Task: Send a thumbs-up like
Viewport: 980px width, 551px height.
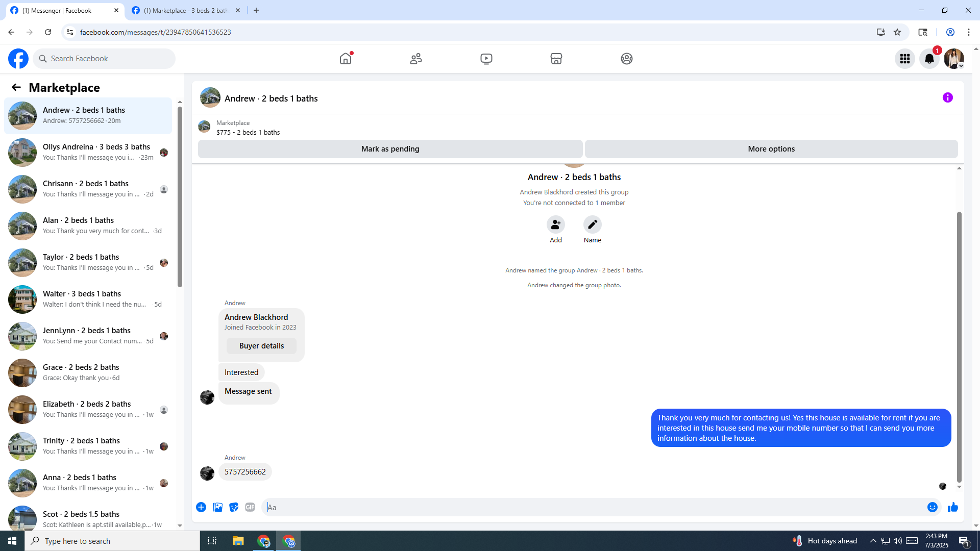Action: tap(952, 507)
